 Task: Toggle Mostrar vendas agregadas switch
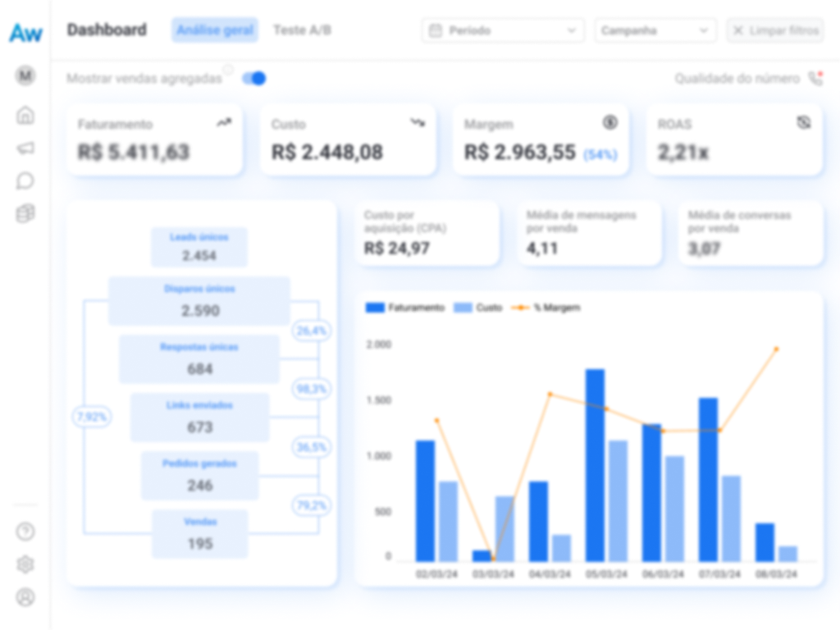(x=254, y=79)
